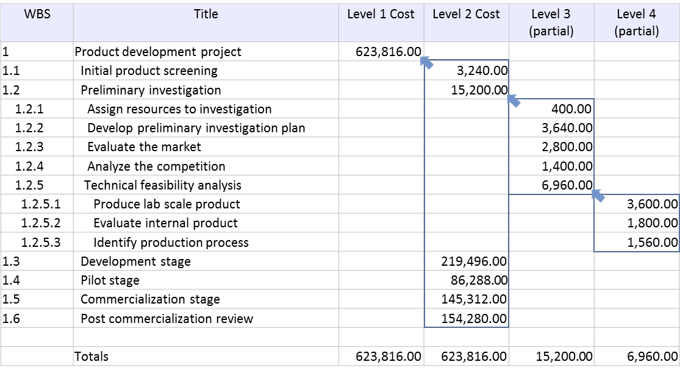Click the Analyze the competition cell
The image size is (680, 373).
point(206,166)
